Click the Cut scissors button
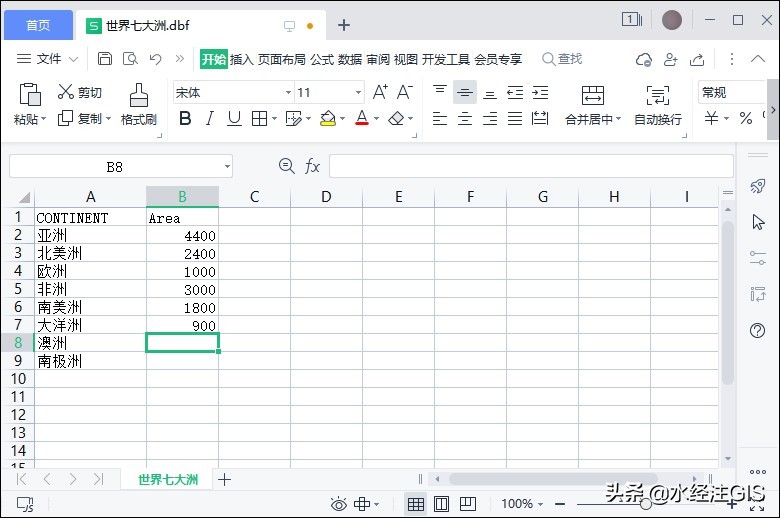 click(80, 92)
